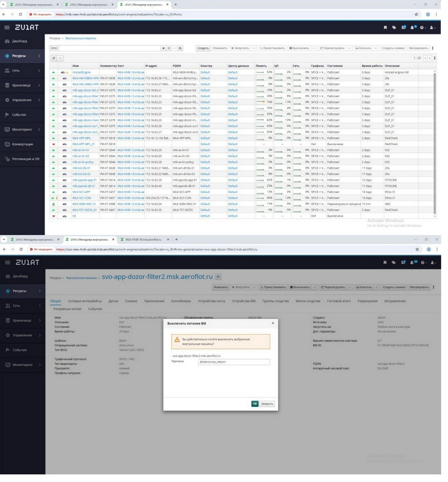The width and height of the screenshot is (448, 482).
Task: Expand Сеть in top window sidebar
Action: tap(22, 71)
